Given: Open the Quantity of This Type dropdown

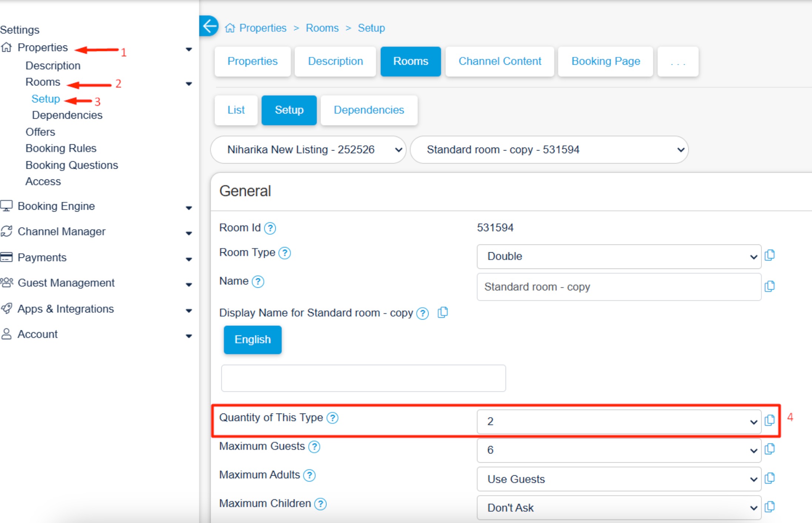Looking at the screenshot, I should (619, 421).
